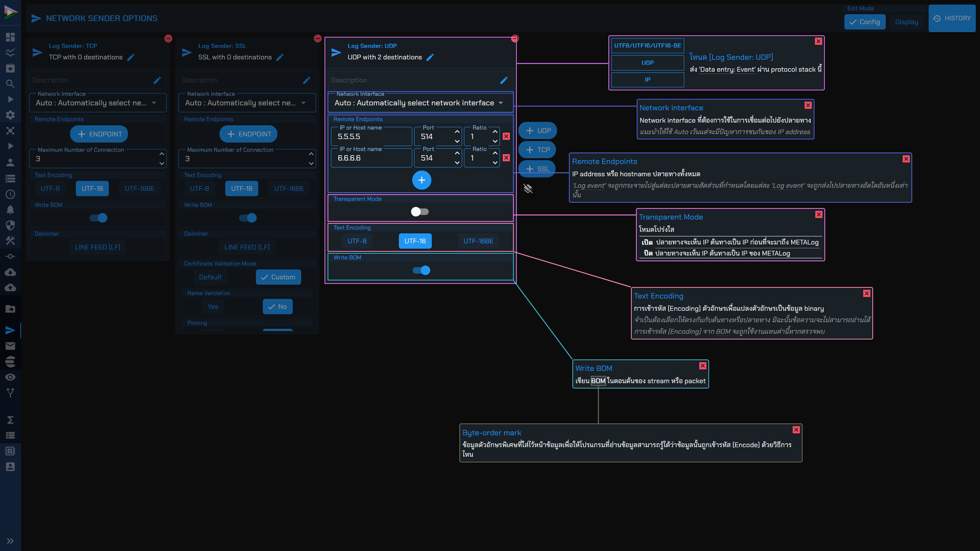This screenshot has width=980, height=551.
Task: Select UTF-8 encoding in TCP sender
Action: (x=50, y=189)
